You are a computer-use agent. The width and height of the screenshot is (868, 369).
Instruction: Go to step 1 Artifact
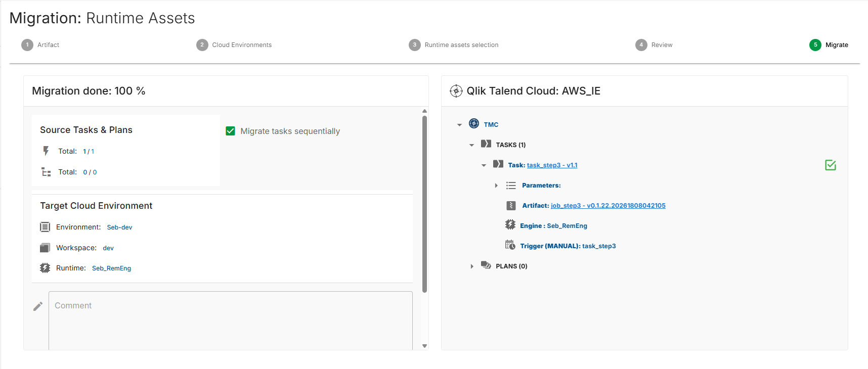click(40, 45)
